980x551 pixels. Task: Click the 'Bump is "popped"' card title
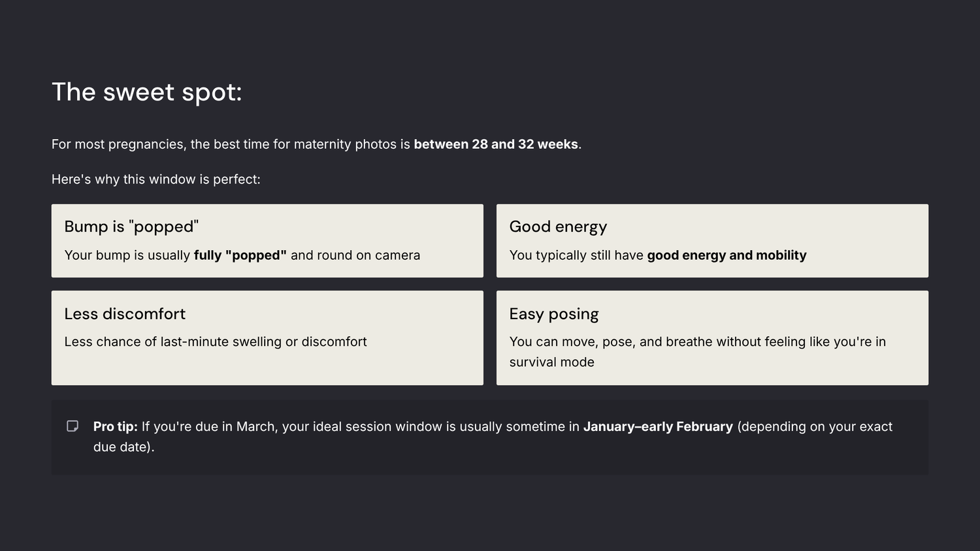point(131,227)
